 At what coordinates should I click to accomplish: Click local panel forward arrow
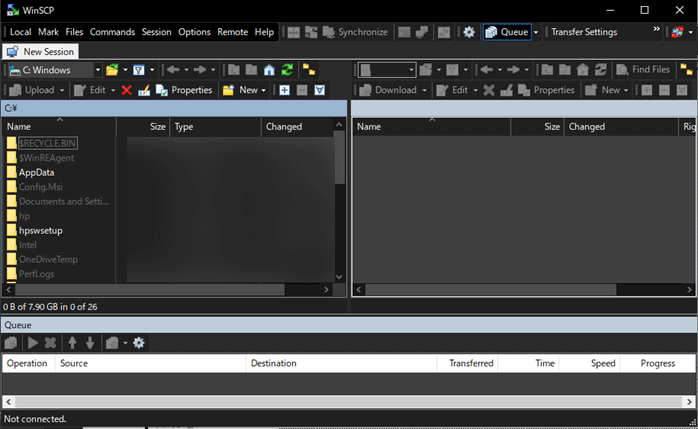(x=200, y=70)
